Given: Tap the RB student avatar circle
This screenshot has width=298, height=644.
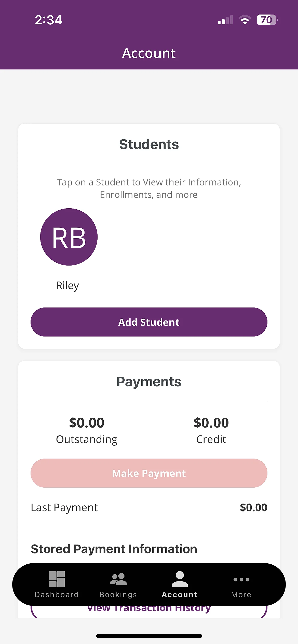Looking at the screenshot, I should pyautogui.click(x=69, y=237).
